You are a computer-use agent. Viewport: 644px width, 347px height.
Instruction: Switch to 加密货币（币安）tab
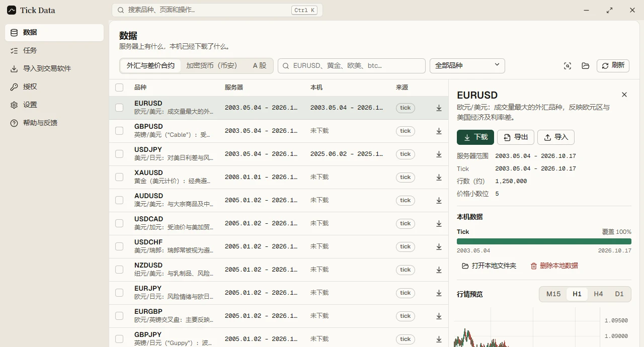click(211, 66)
